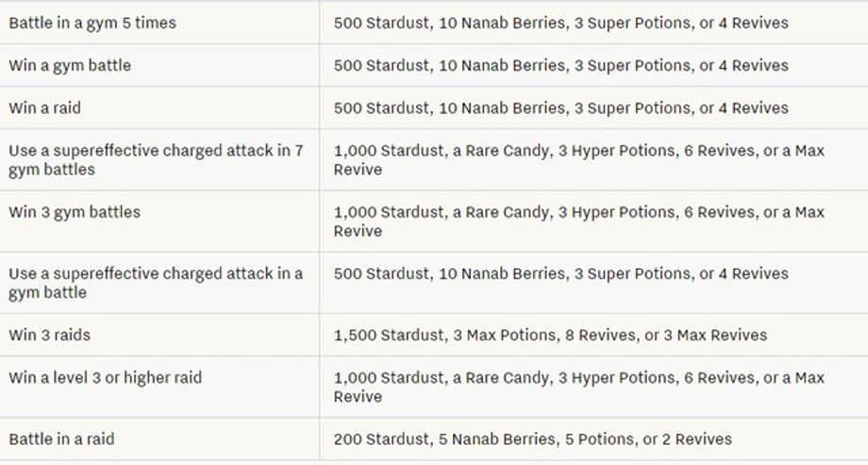This screenshot has height=465, width=868.
Task: Click the "Win 3 raids" task cell
Action: pos(49,335)
